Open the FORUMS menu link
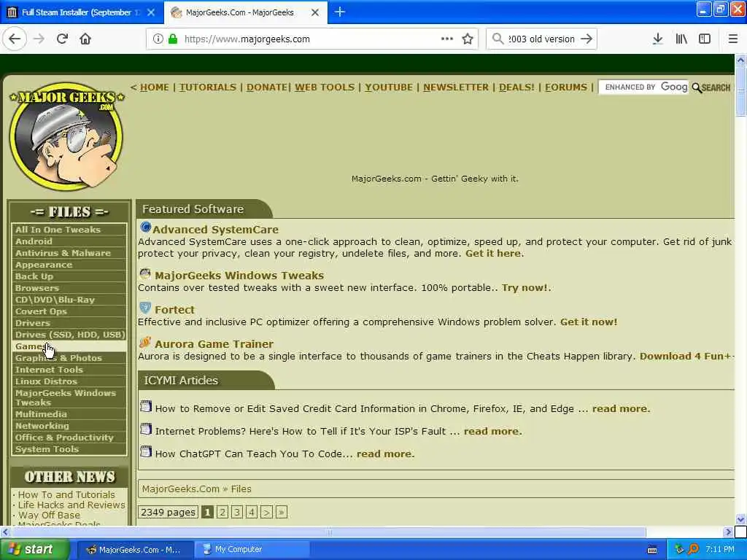Viewport: 747px width, 560px height. [566, 87]
